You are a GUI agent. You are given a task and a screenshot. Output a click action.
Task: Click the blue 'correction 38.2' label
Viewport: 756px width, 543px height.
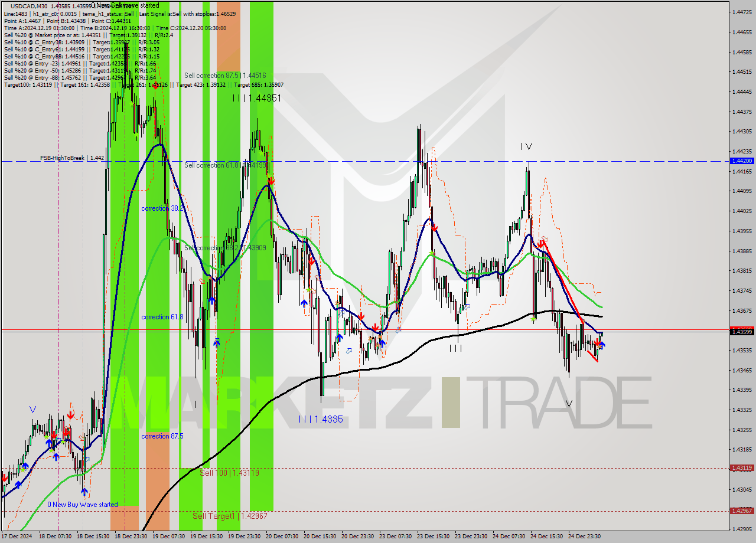(162, 208)
